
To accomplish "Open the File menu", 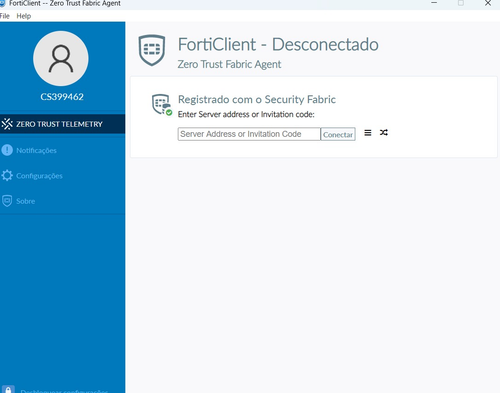I will [x=5, y=16].
